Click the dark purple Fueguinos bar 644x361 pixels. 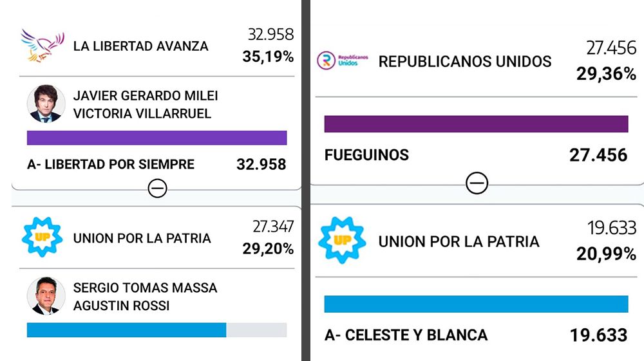pyautogui.click(x=476, y=124)
